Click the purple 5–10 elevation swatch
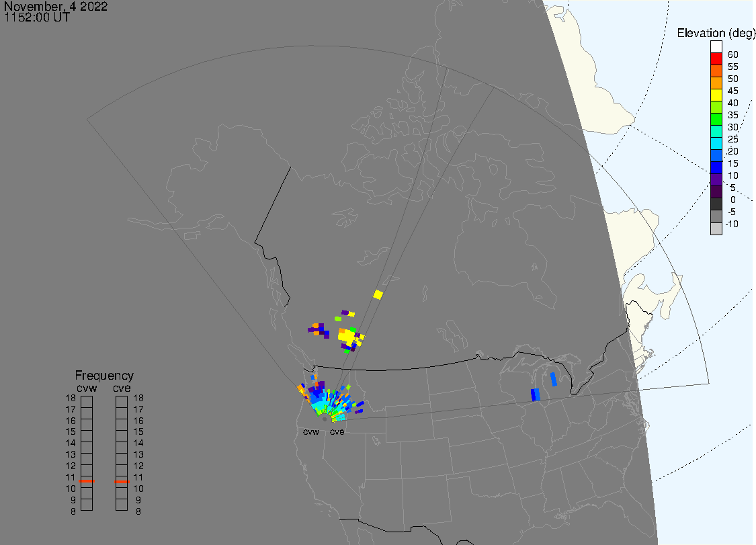Screen dimensions: 756x545 716,179
